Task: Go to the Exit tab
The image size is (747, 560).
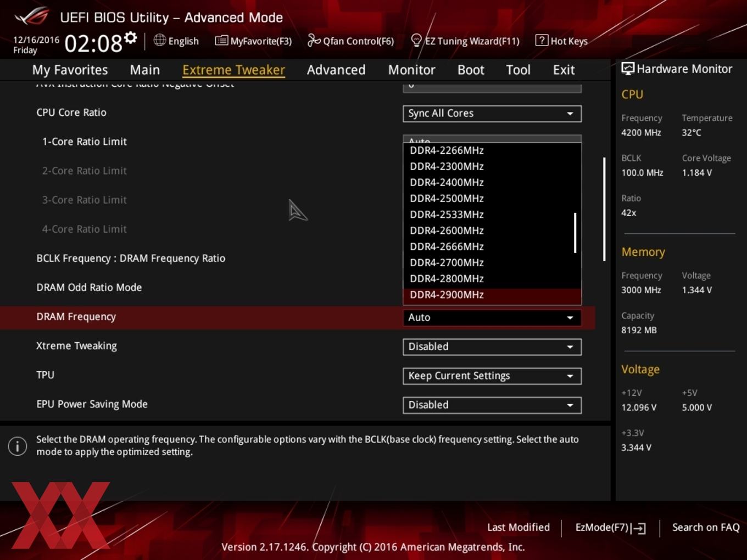Action: tap(564, 70)
